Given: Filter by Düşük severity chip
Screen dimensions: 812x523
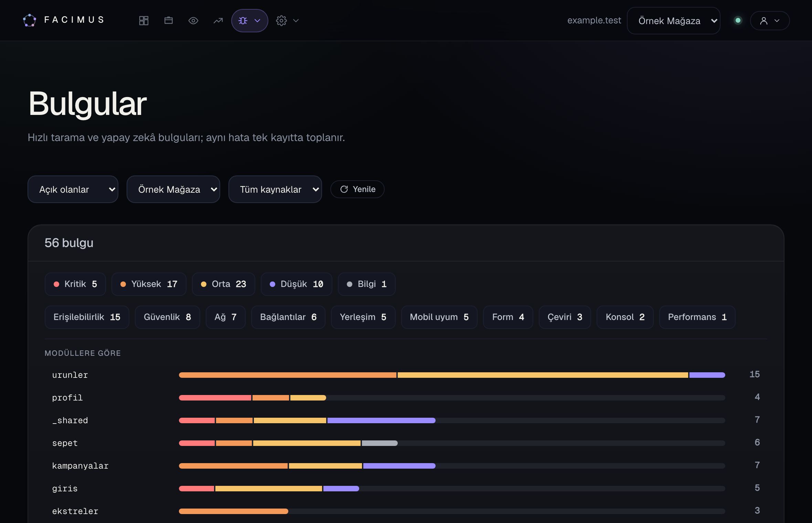Looking at the screenshot, I should point(297,284).
